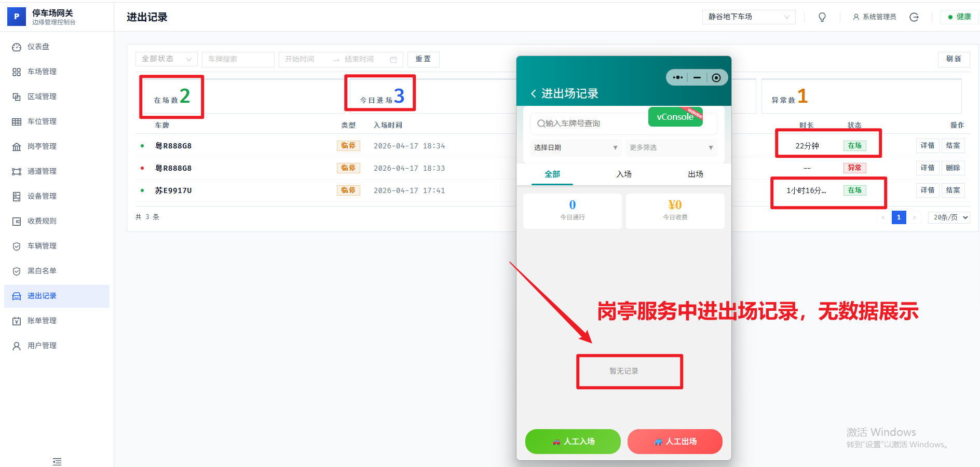Open the 20条/页 page size selector
980x467 pixels.
[x=949, y=217]
